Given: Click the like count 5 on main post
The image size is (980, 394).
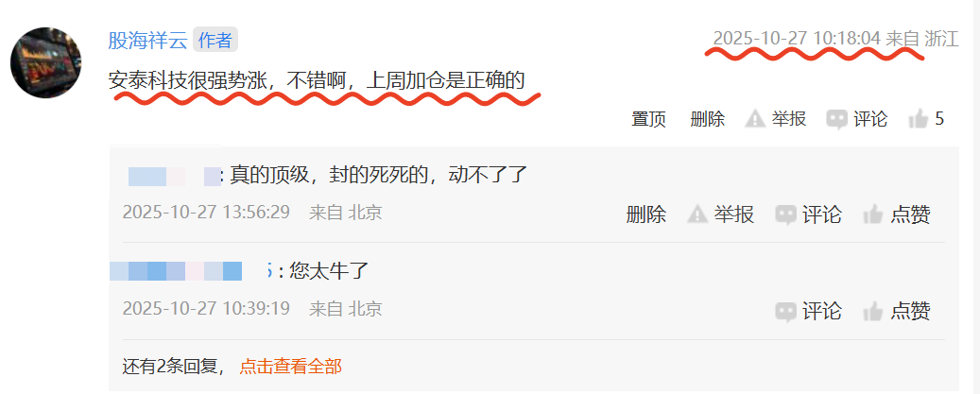Looking at the screenshot, I should (x=939, y=118).
